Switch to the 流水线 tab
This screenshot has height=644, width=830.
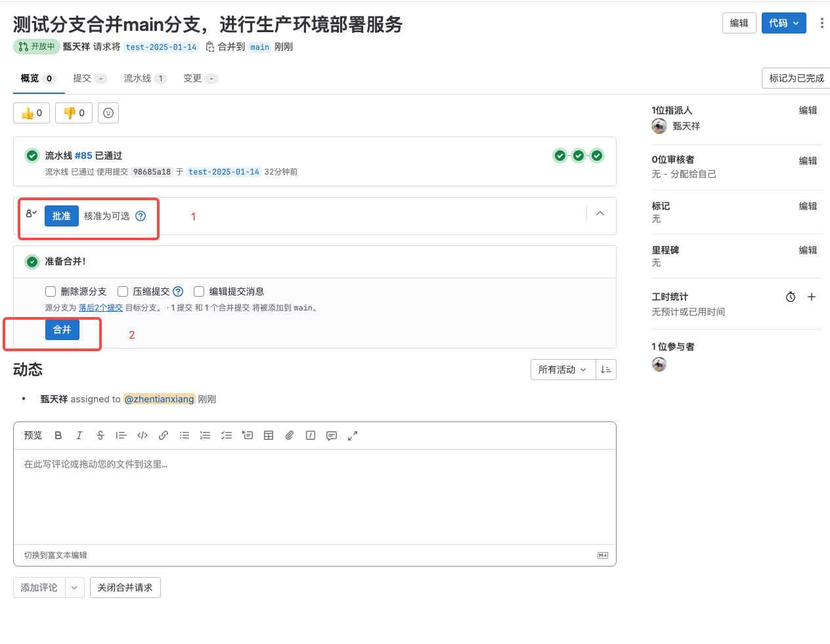(x=138, y=78)
